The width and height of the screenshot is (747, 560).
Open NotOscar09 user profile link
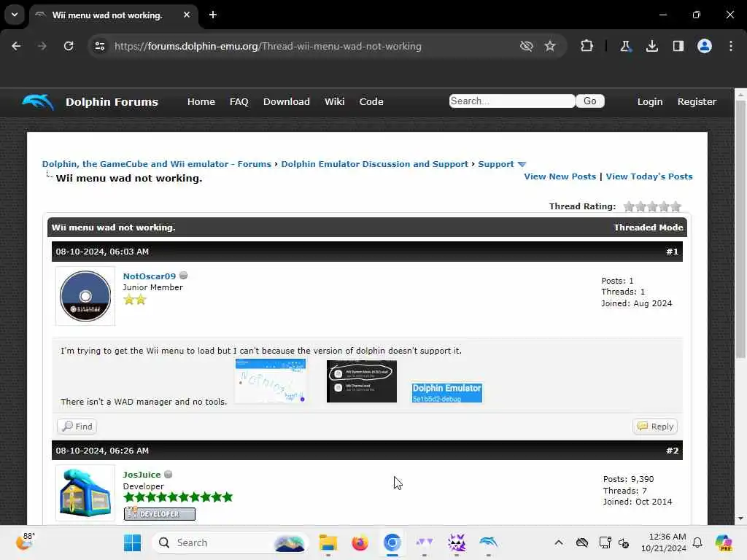coord(149,276)
